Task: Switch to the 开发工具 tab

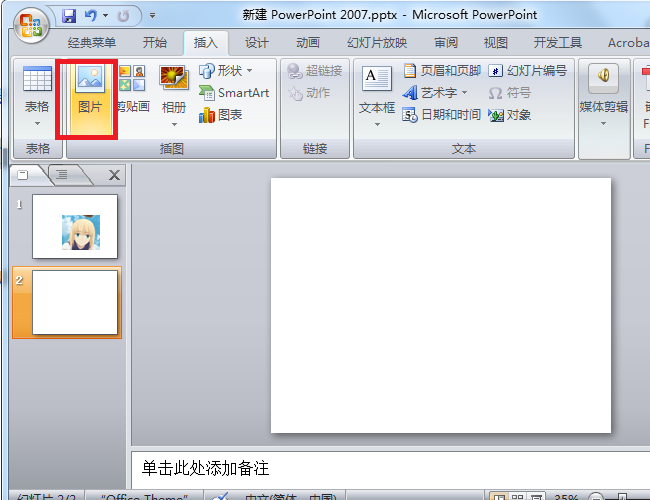Action: (558, 42)
